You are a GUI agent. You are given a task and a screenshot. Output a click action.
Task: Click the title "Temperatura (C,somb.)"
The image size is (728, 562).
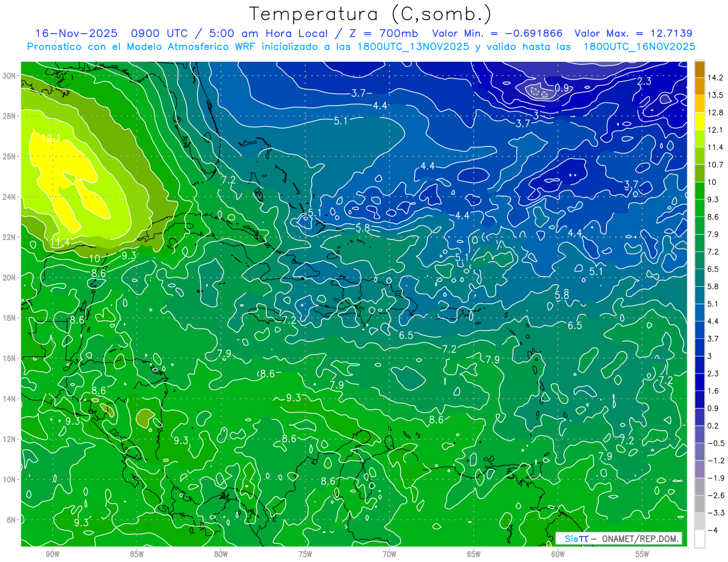[371, 14]
